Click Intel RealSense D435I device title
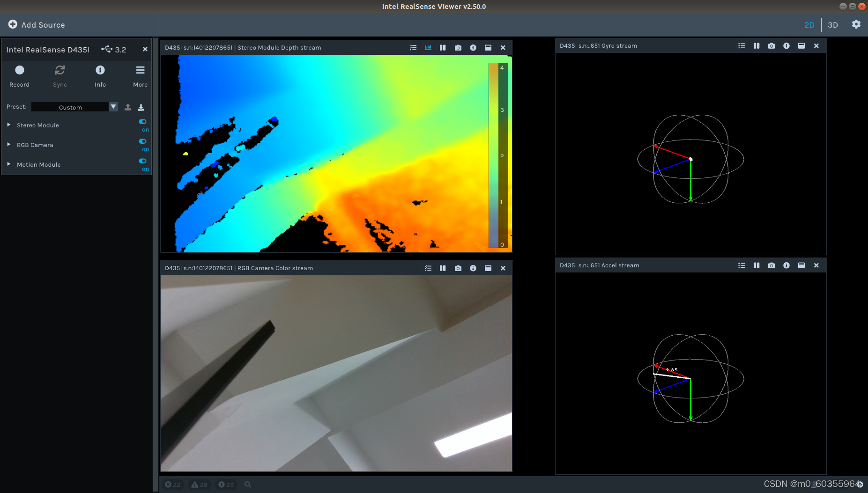 click(48, 50)
